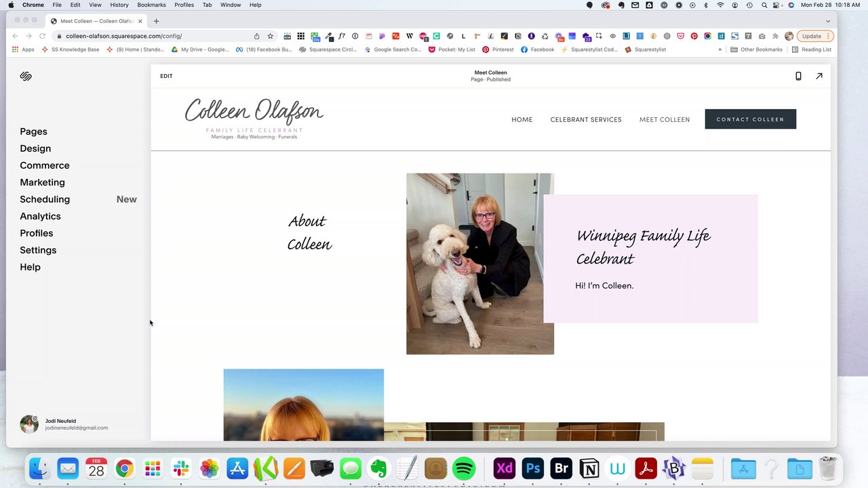Open Spotify from the dock

tap(464, 468)
